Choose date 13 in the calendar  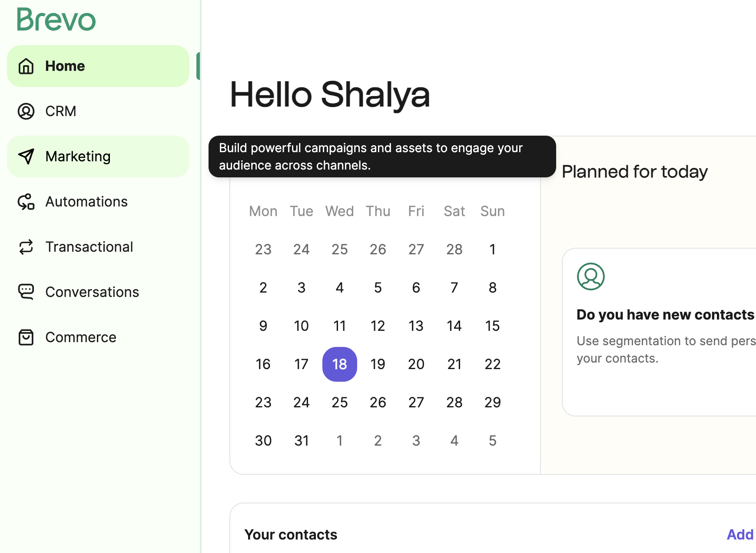click(x=416, y=326)
